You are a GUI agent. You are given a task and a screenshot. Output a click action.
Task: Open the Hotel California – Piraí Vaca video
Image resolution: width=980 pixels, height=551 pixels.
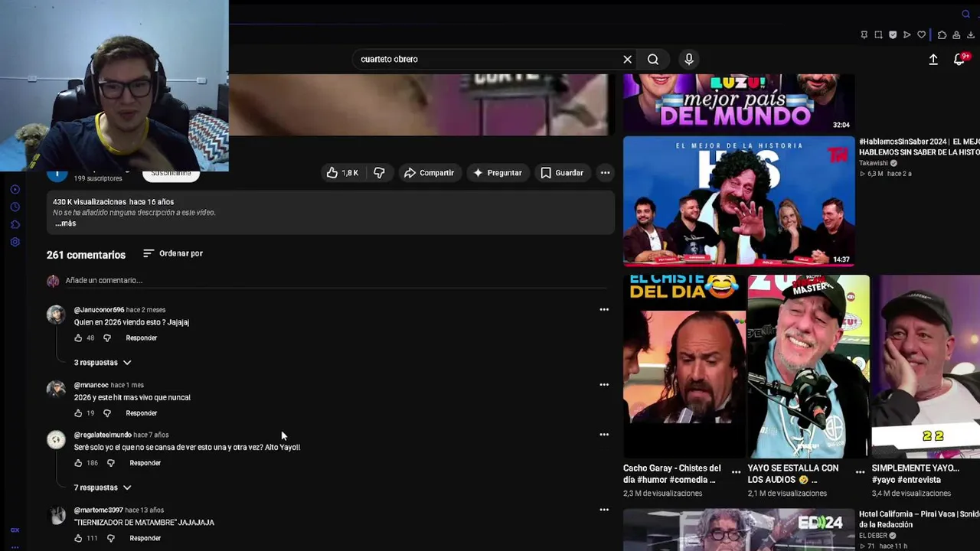pos(739,530)
